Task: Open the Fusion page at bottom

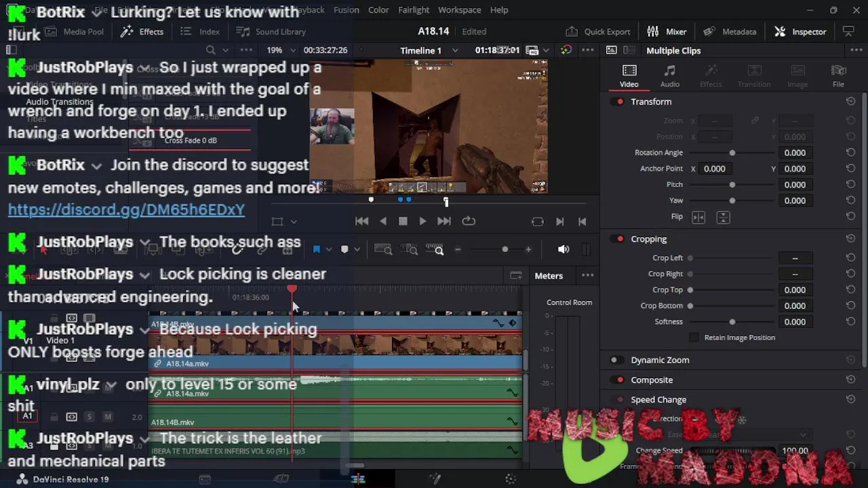Action: pos(435,479)
